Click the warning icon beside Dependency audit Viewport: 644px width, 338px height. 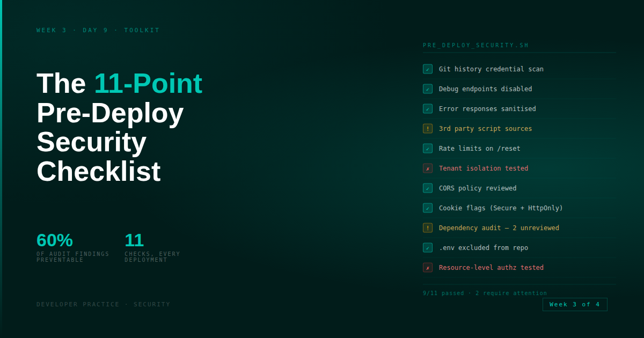pyautogui.click(x=428, y=228)
